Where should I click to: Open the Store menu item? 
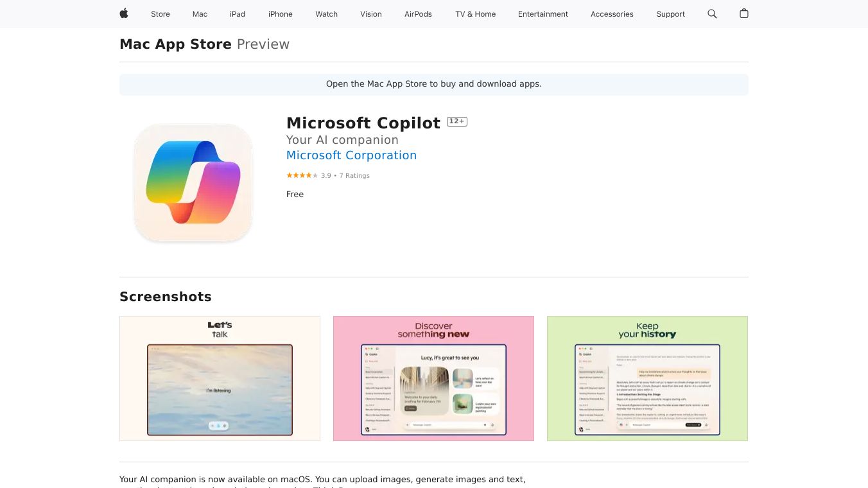pos(161,14)
